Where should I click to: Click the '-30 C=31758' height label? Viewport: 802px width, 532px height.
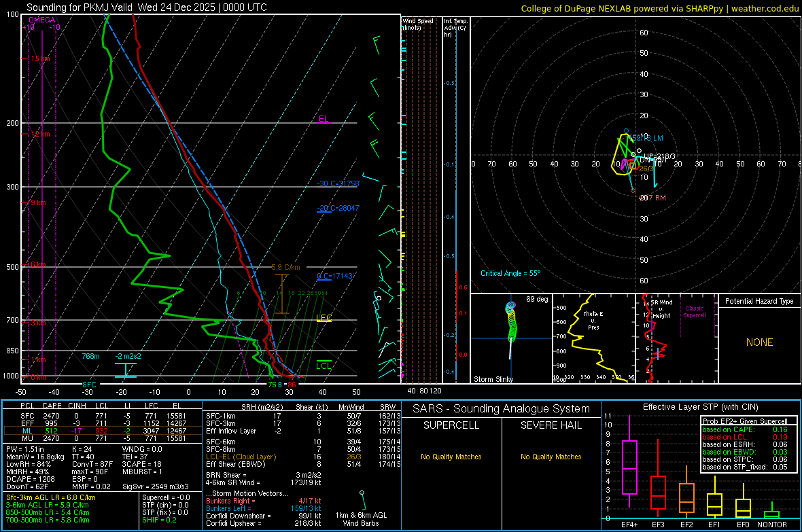338,183
